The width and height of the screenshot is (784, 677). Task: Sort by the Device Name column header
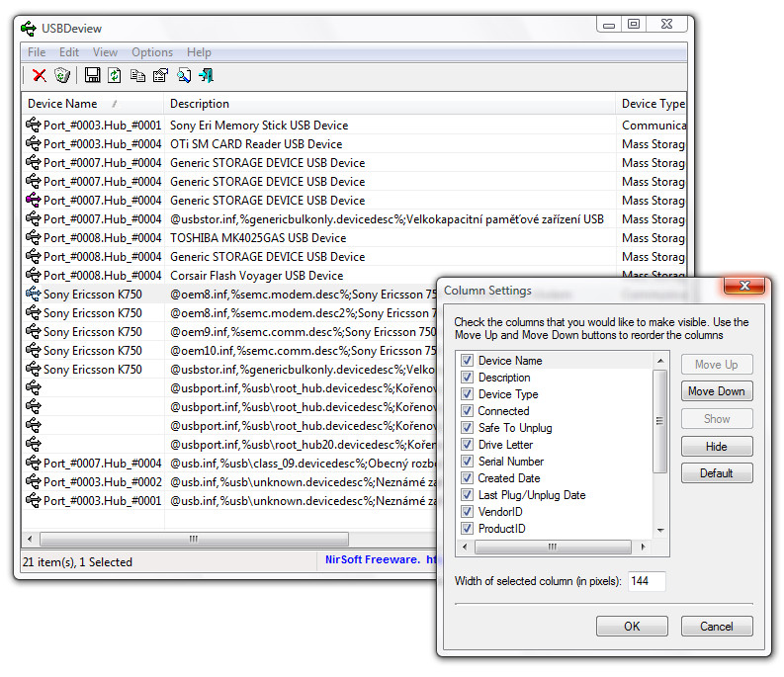pyautogui.click(x=93, y=104)
